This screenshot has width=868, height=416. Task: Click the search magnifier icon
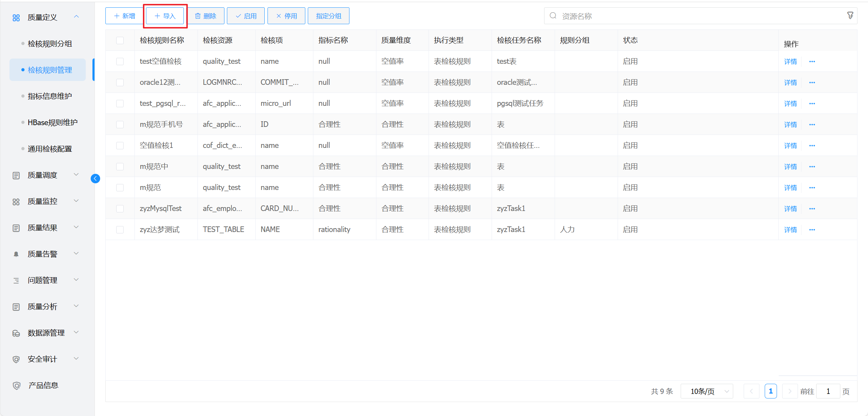point(553,16)
